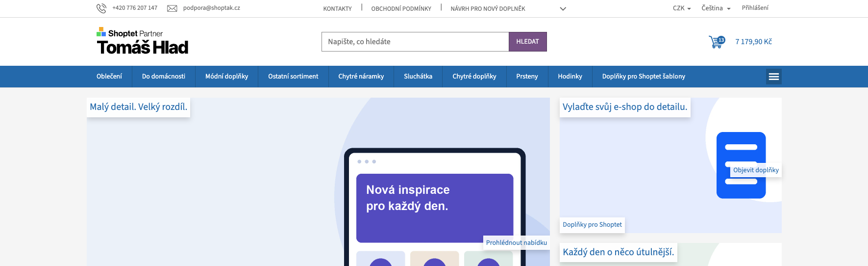Click the phone icon in top bar
The image size is (868, 266).
101,8
